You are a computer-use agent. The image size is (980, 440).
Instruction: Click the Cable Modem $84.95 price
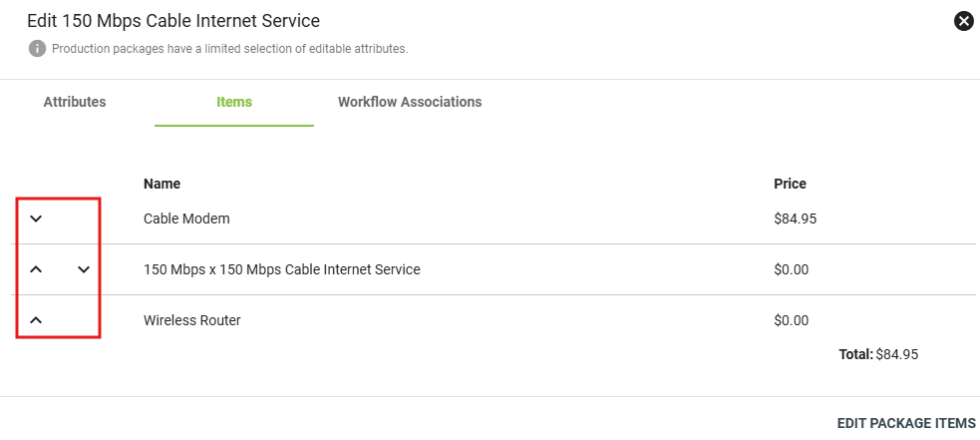795,219
